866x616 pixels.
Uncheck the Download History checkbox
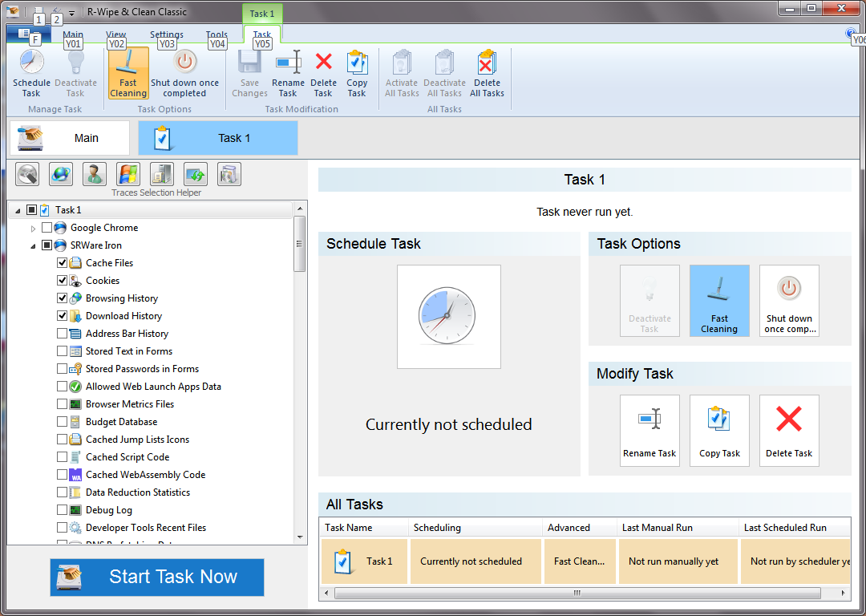click(x=63, y=316)
